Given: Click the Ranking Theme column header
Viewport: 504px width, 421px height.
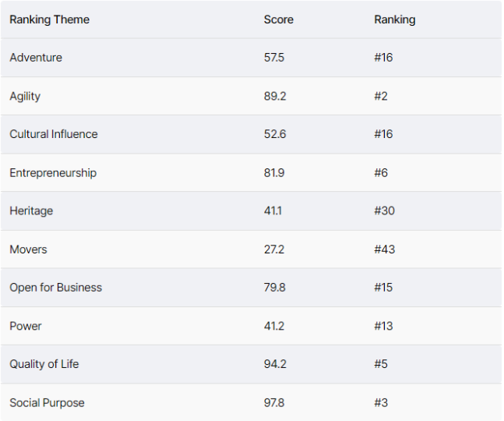Looking at the screenshot, I should pyautogui.click(x=50, y=19).
